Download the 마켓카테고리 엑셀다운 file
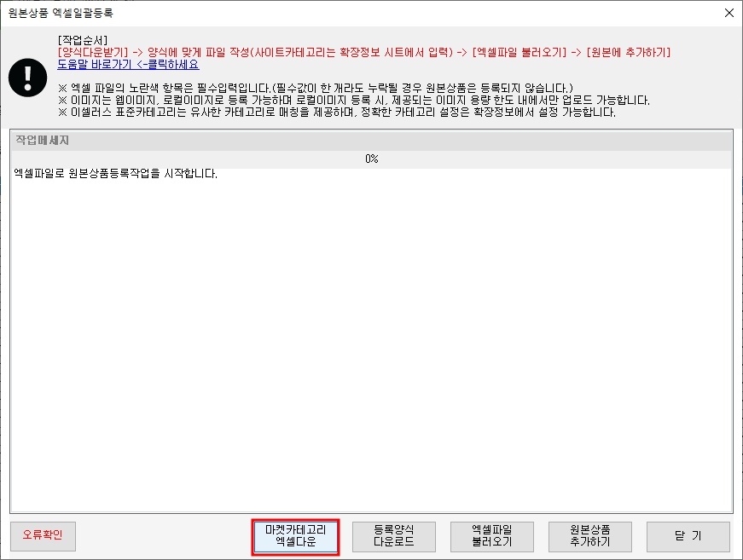Screen dimensions: 743x560 (x=295, y=536)
